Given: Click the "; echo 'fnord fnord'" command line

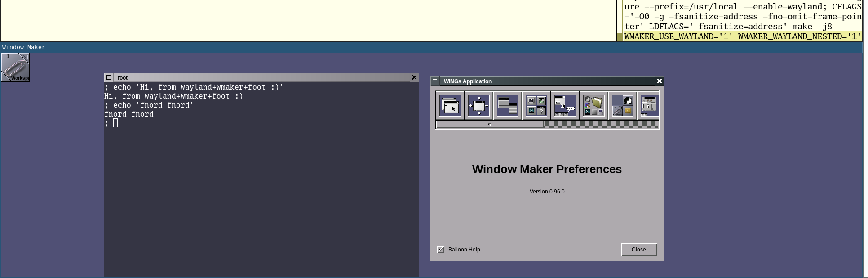Looking at the screenshot, I should (x=149, y=105).
